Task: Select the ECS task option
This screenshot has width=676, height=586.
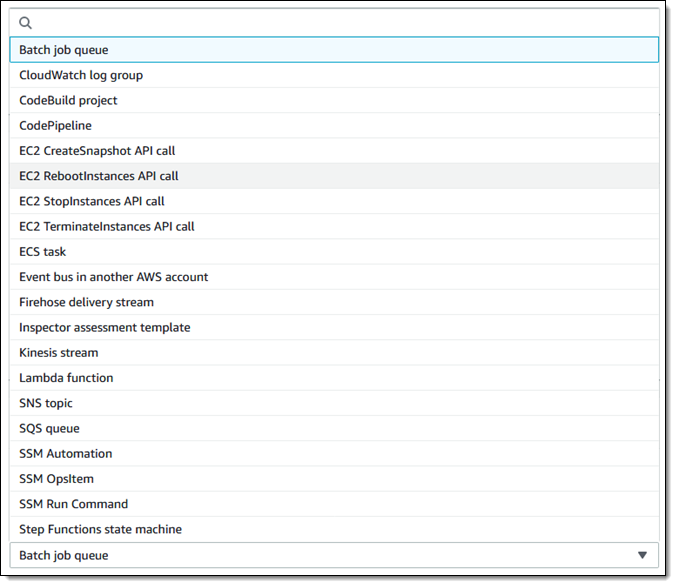Action: [42, 252]
